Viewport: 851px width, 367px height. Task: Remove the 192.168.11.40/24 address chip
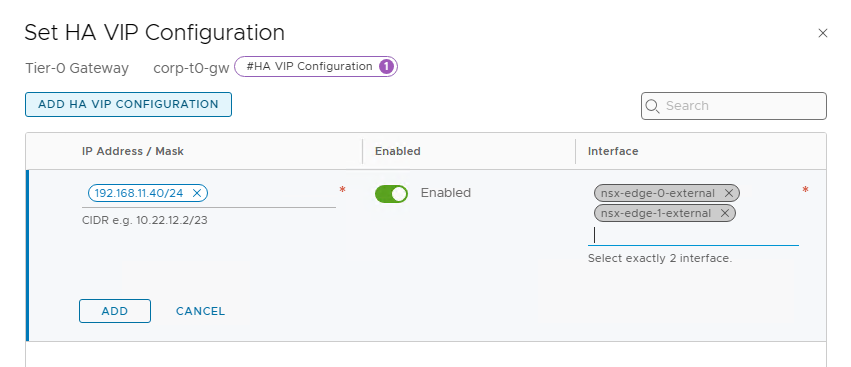tap(197, 193)
